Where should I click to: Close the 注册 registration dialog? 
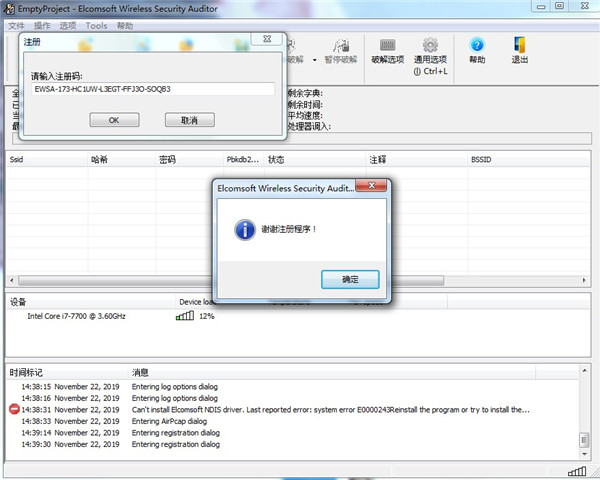[267, 39]
